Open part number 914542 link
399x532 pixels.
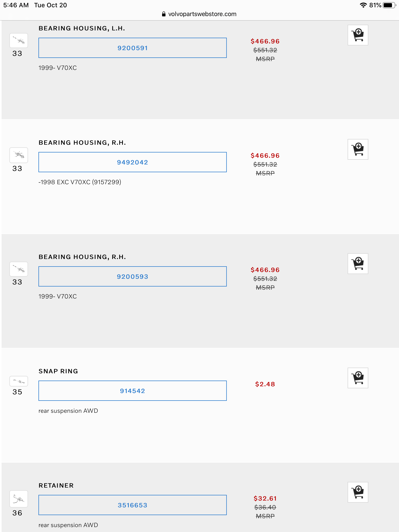132,391
